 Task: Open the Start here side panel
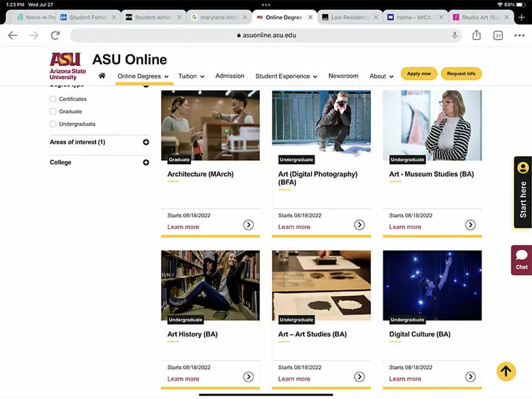coord(523,192)
